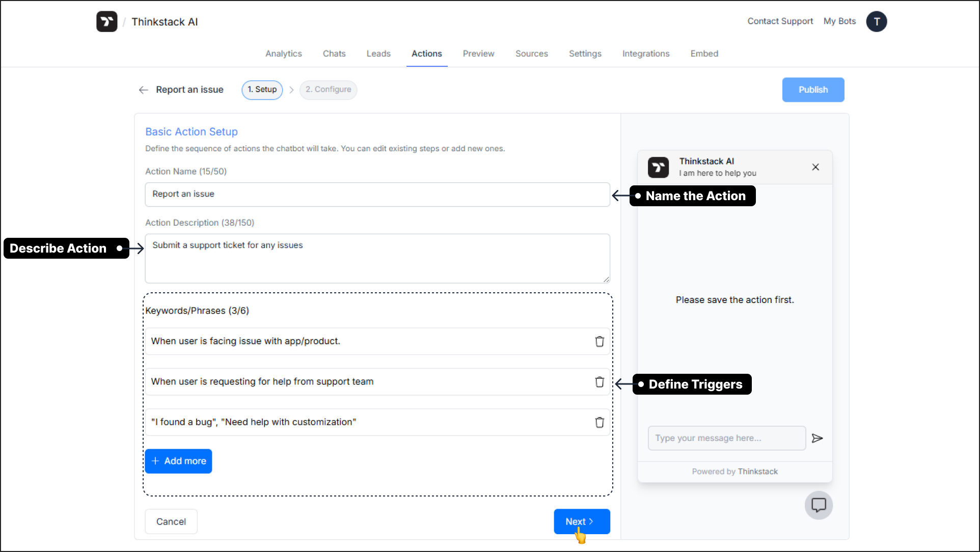Click the Powered by Thinkstack link
980x552 pixels.
tap(735, 472)
